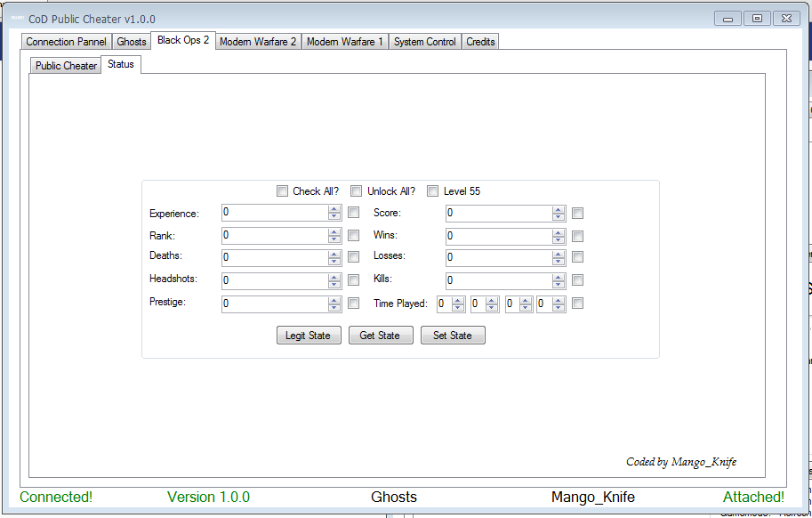Tick the checkbox next to Time Played
Screen dimensions: 812x518
pos(577,303)
